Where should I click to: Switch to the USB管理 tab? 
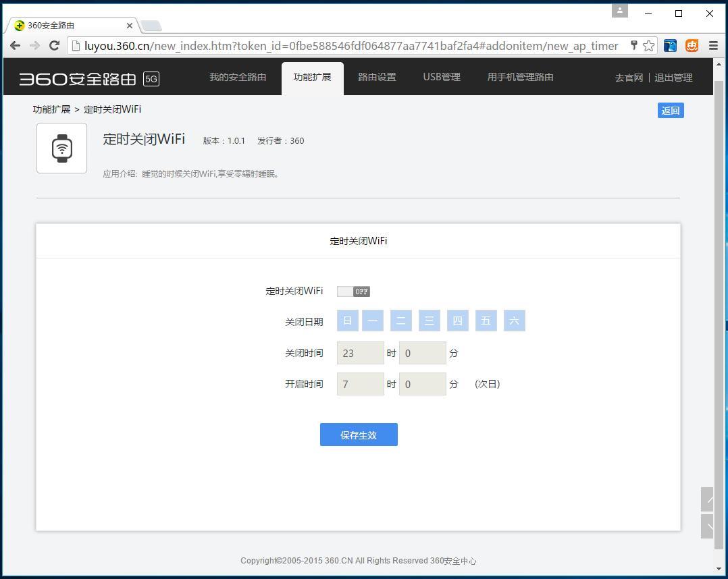(441, 77)
